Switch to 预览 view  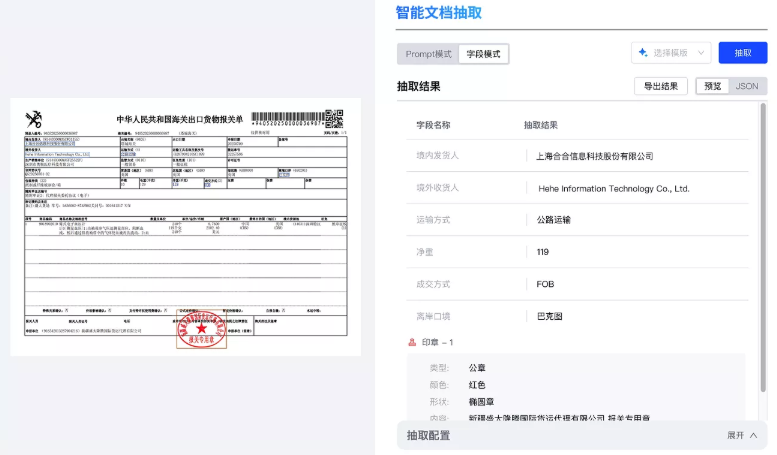coord(712,86)
